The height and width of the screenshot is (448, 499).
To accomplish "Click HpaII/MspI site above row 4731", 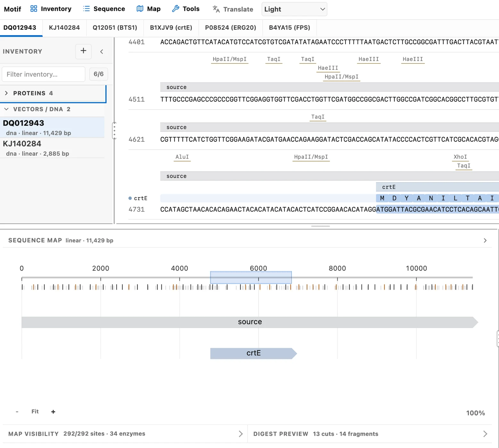I will 311,157.
